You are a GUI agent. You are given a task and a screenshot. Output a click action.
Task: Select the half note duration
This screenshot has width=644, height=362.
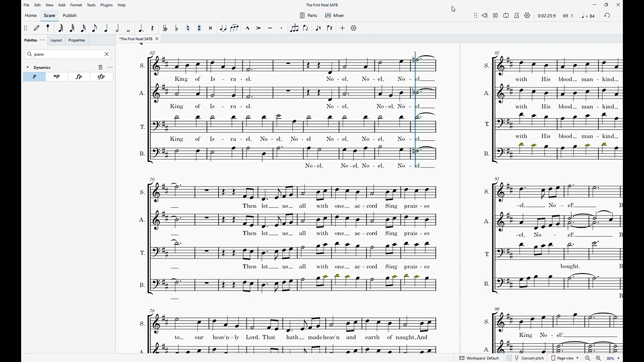pyautogui.click(x=117, y=28)
